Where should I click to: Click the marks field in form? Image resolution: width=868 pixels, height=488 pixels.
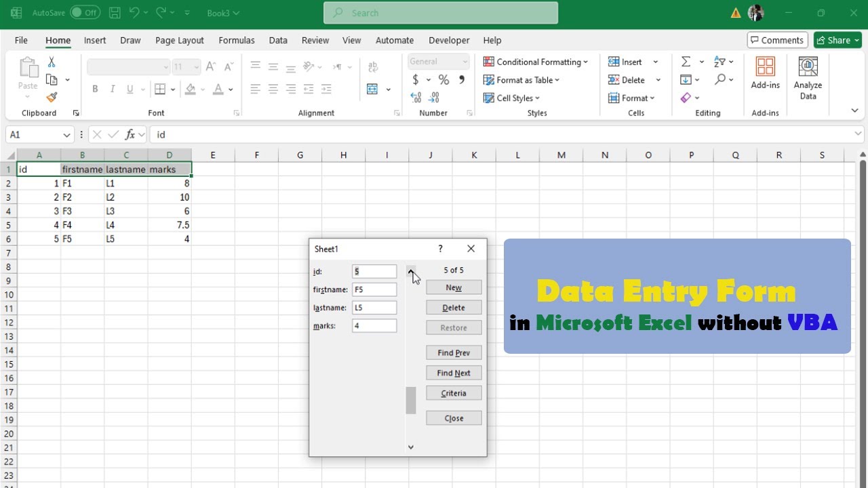[x=374, y=326]
